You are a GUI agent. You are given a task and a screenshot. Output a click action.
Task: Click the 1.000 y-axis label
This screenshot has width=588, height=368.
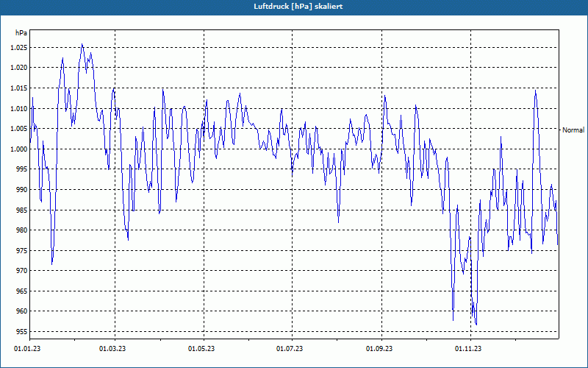click(x=18, y=149)
